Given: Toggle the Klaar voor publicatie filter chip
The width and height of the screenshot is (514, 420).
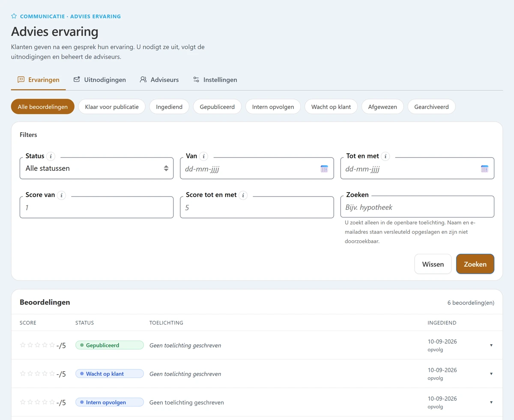Looking at the screenshot, I should tap(112, 107).
